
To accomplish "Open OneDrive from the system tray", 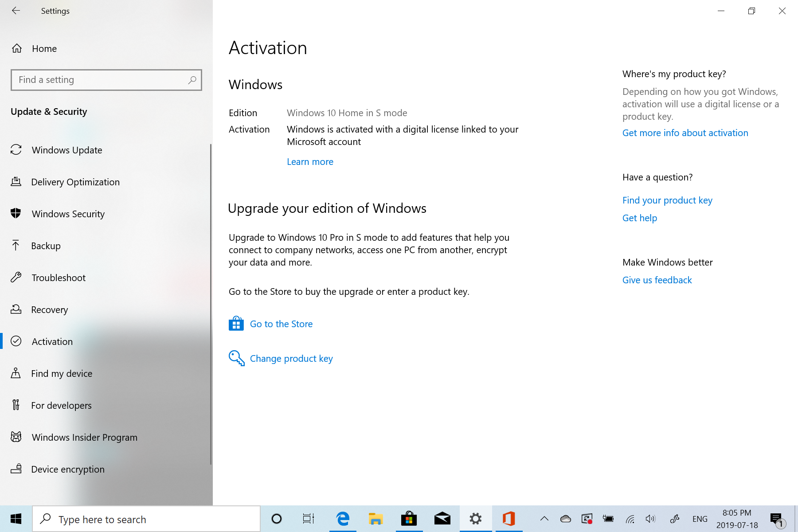I will [565, 519].
